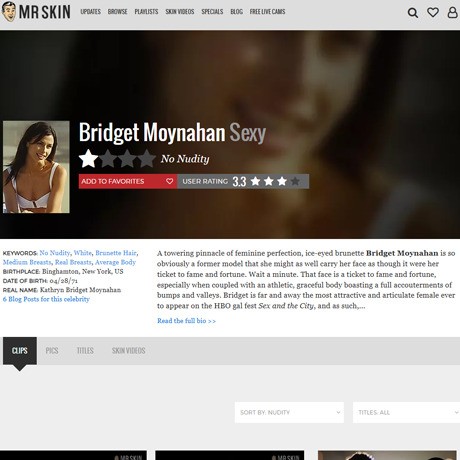Follow the Medium Breasts keyword link
Viewport: 460px width, 460px height.
27,262
